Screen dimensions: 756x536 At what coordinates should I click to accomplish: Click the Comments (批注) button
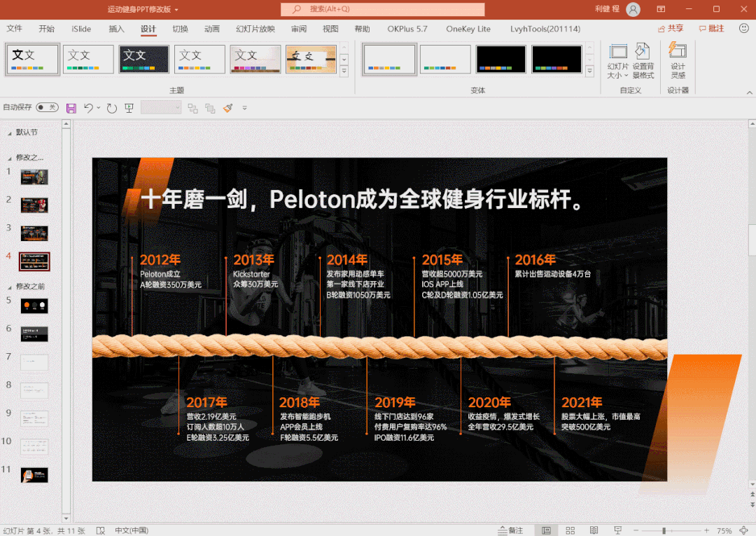[712, 29]
